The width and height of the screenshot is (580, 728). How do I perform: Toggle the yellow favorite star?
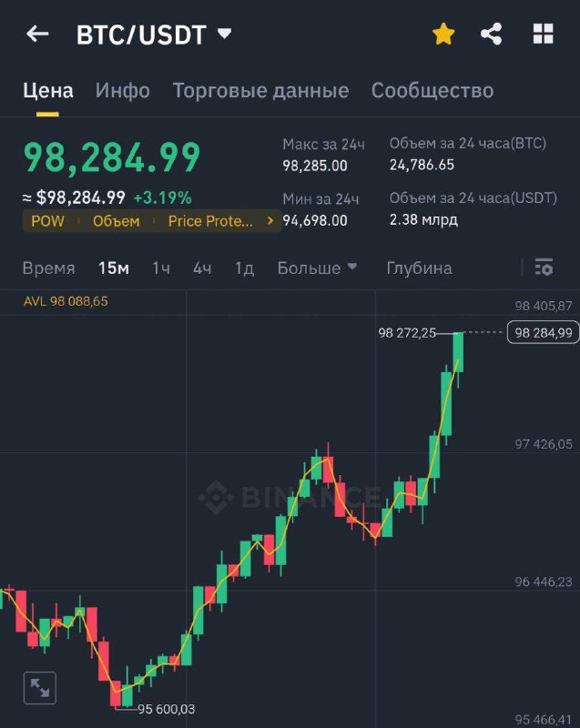point(443,34)
